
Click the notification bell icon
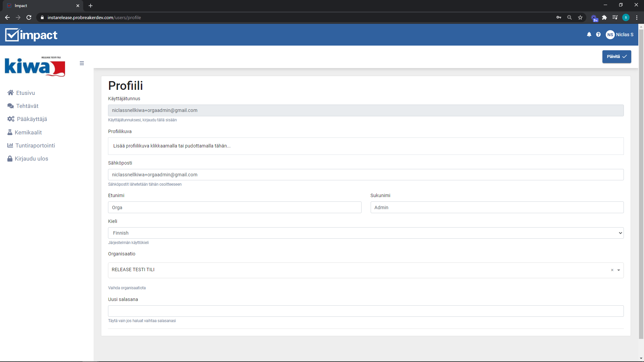click(589, 35)
